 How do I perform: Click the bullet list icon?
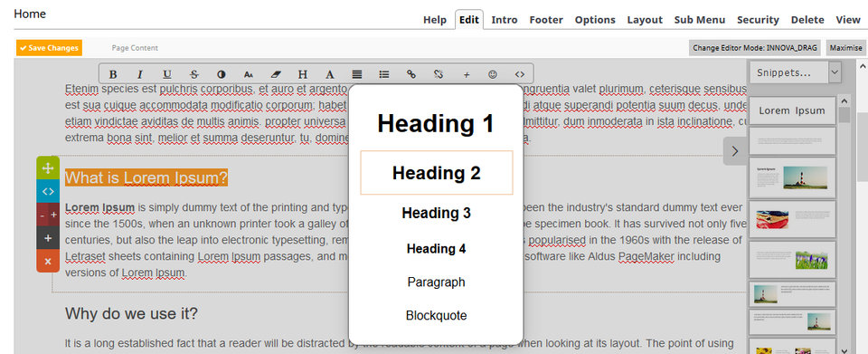[384, 74]
